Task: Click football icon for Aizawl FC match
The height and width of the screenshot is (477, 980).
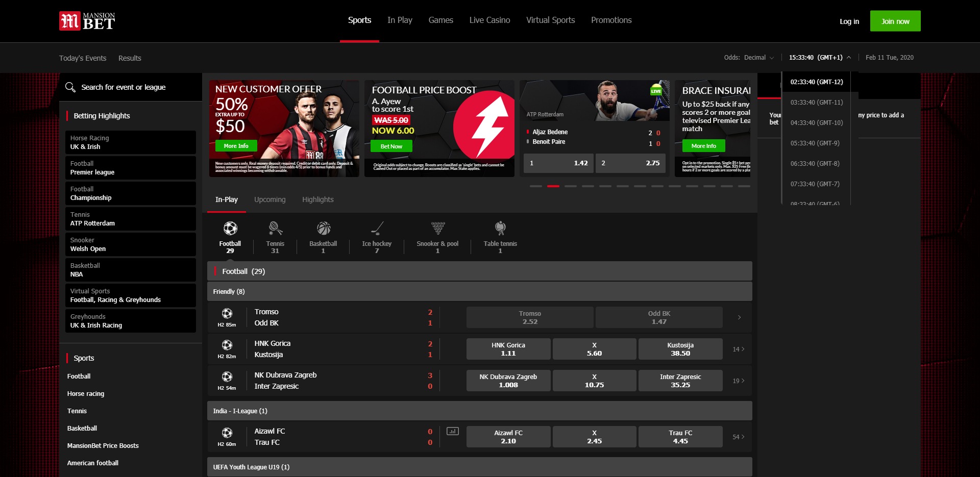Action: [227, 433]
